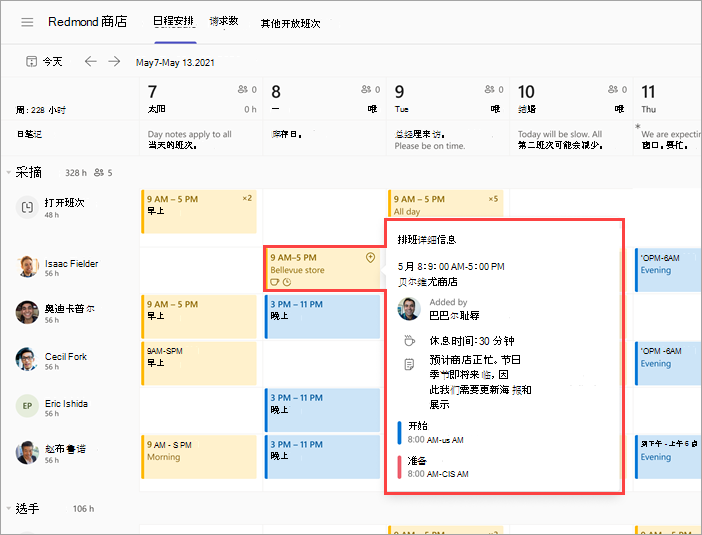Viewport: 702px width, 535px height.
Task: Click the day 7 column header
Action: [201, 98]
